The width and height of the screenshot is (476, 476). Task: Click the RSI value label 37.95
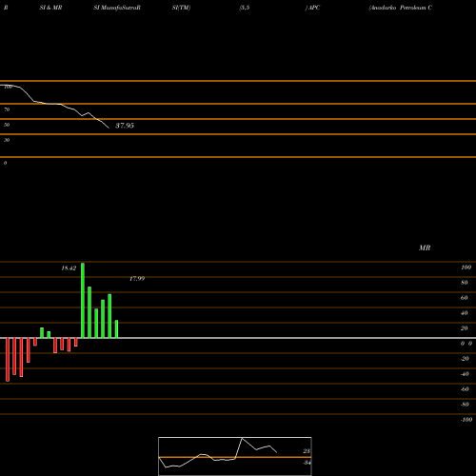pos(125,126)
